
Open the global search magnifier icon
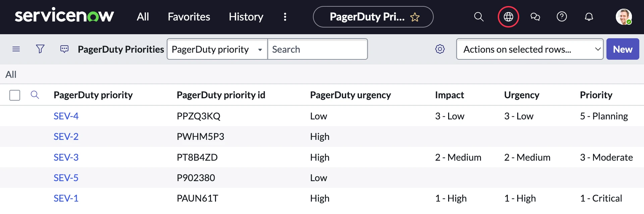pyautogui.click(x=479, y=17)
